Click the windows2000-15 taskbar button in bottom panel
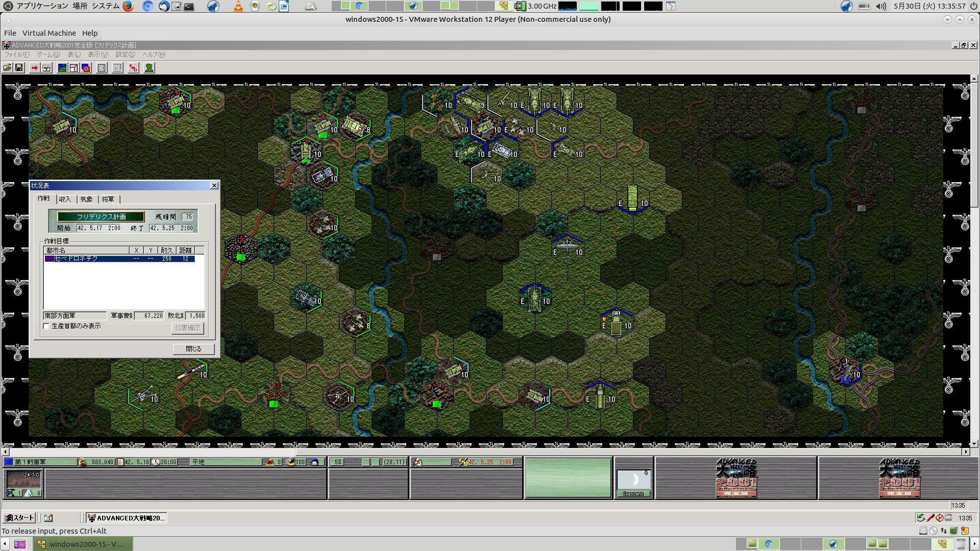Screen dimensions: 980x551 tap(83, 544)
